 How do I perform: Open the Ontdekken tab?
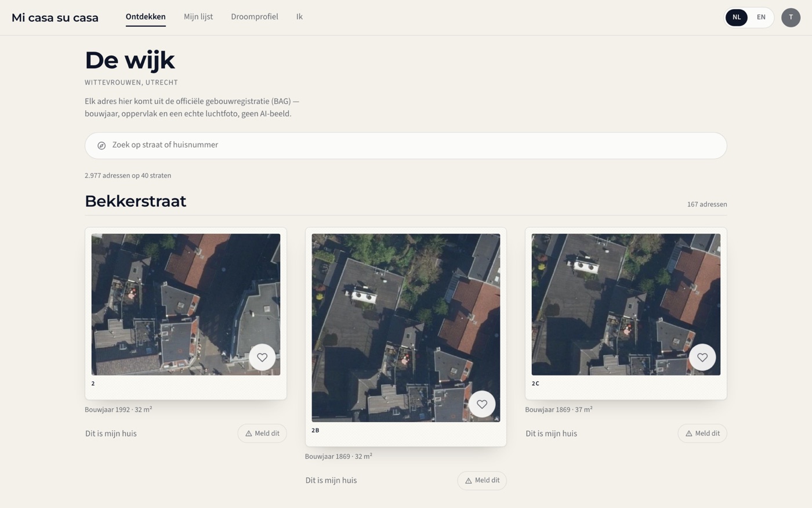[x=146, y=17]
